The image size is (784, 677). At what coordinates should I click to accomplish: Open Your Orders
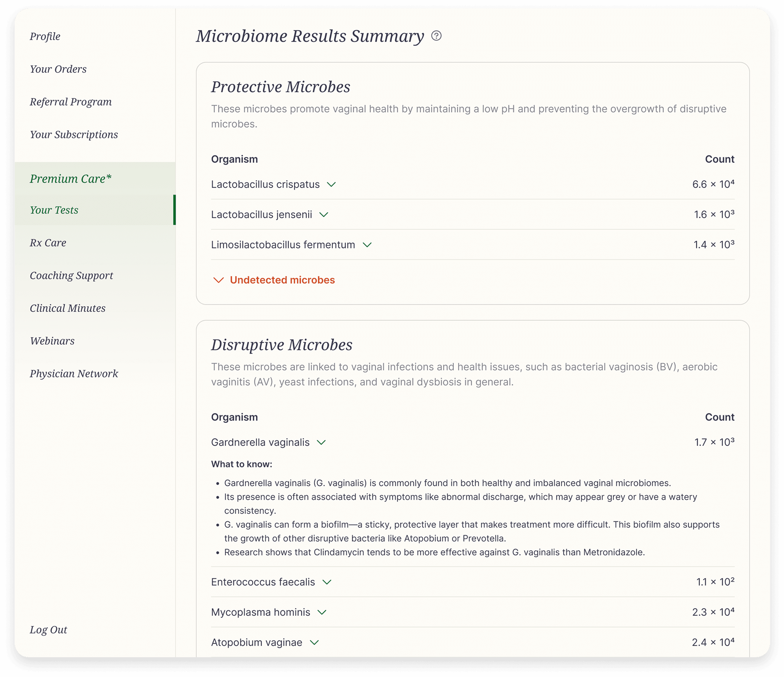click(x=58, y=69)
